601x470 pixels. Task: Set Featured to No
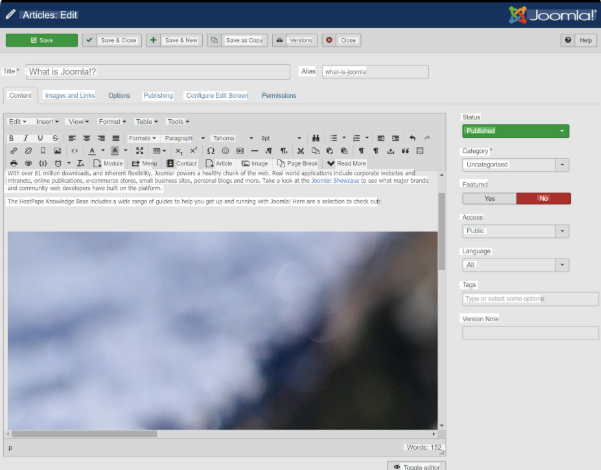[544, 199]
